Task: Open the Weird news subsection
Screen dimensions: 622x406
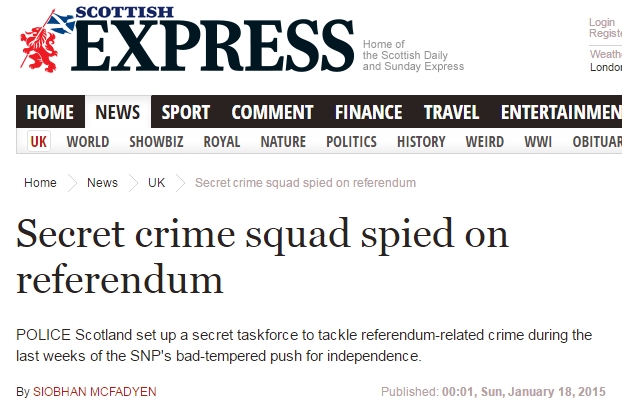Action: tap(485, 142)
